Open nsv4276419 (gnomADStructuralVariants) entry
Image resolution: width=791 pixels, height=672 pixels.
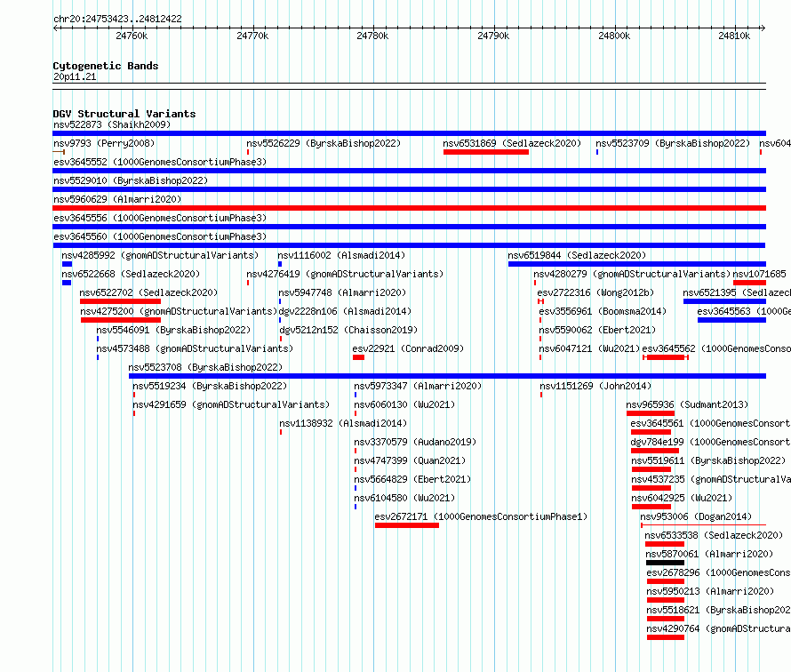(345, 274)
